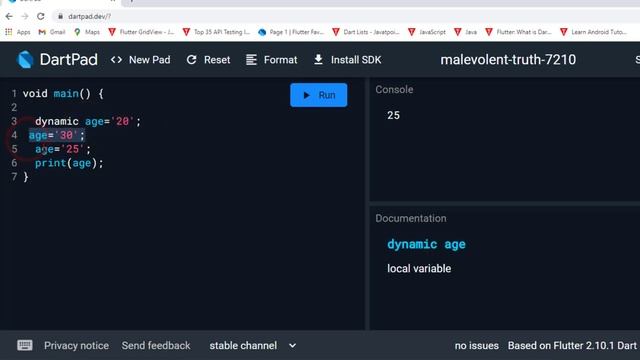Open the Java bookmark
Viewport: 640px width, 360px height.
(465, 32)
